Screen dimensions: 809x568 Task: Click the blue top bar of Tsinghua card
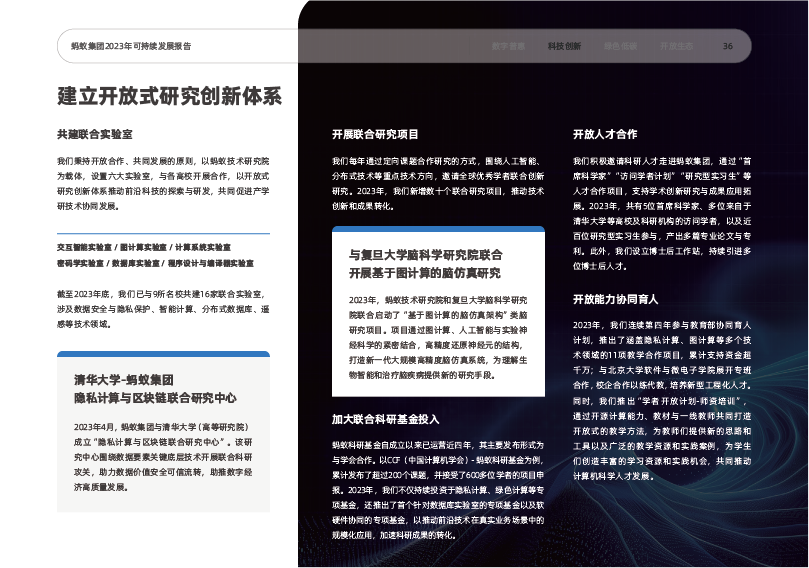pos(163,354)
